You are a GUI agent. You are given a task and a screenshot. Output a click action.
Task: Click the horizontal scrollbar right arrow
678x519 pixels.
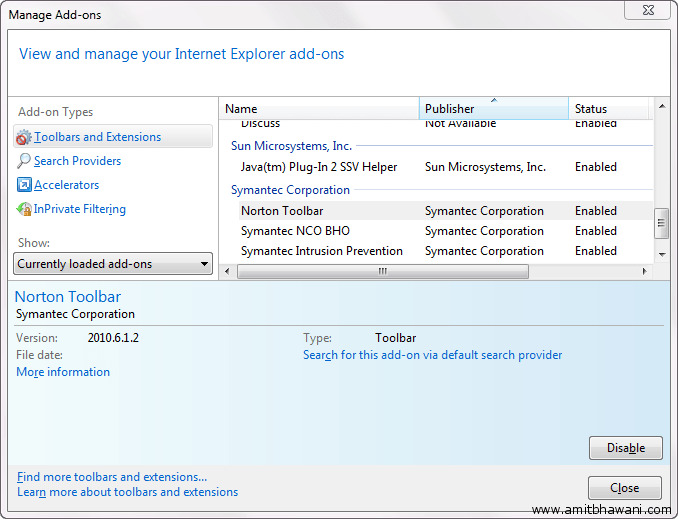[x=645, y=272]
